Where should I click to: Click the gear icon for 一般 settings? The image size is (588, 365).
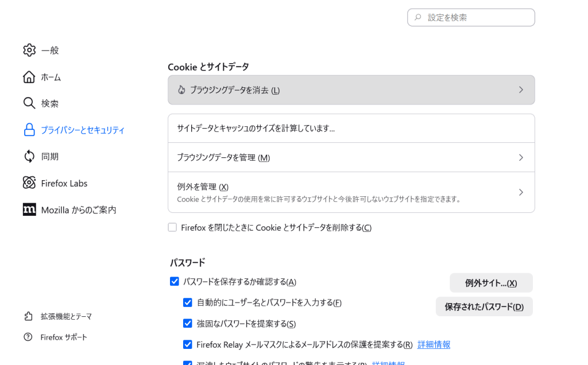click(29, 50)
